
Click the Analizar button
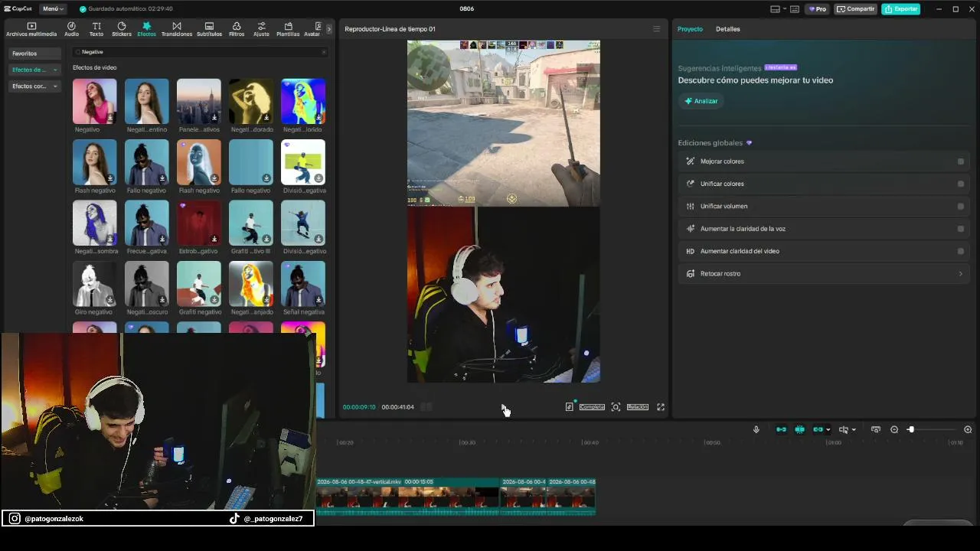click(701, 101)
